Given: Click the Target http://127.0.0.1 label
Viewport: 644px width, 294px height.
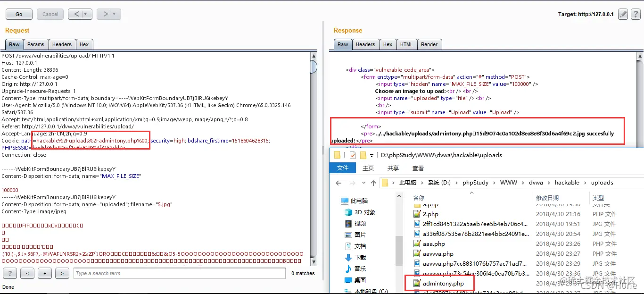Looking at the screenshot, I should click(586, 14).
